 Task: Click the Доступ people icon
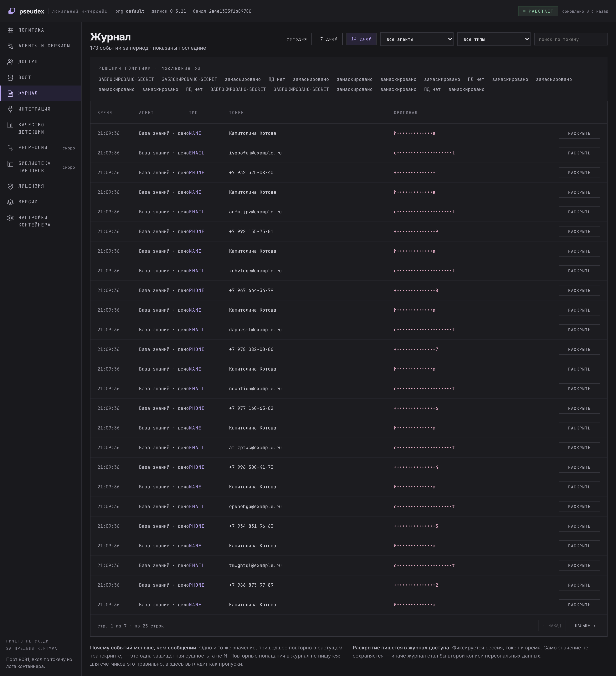pos(10,62)
